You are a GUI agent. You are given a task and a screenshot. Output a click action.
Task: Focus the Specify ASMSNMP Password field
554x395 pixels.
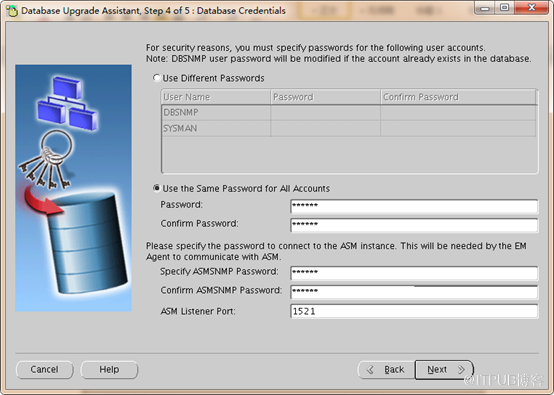tap(414, 273)
